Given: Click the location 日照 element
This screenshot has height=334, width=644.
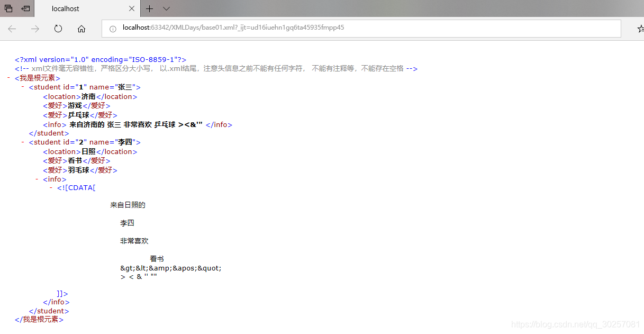Looking at the screenshot, I should click(x=90, y=151).
